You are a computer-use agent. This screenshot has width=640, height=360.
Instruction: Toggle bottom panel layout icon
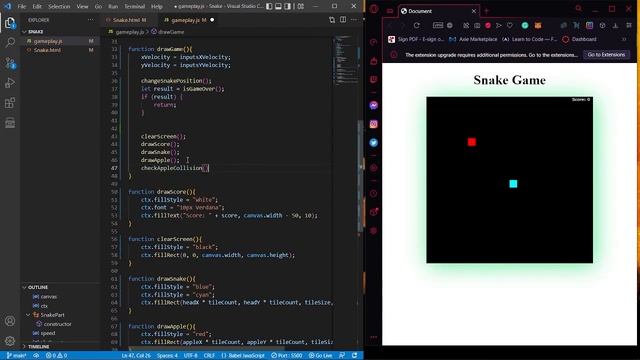click(x=278, y=6)
